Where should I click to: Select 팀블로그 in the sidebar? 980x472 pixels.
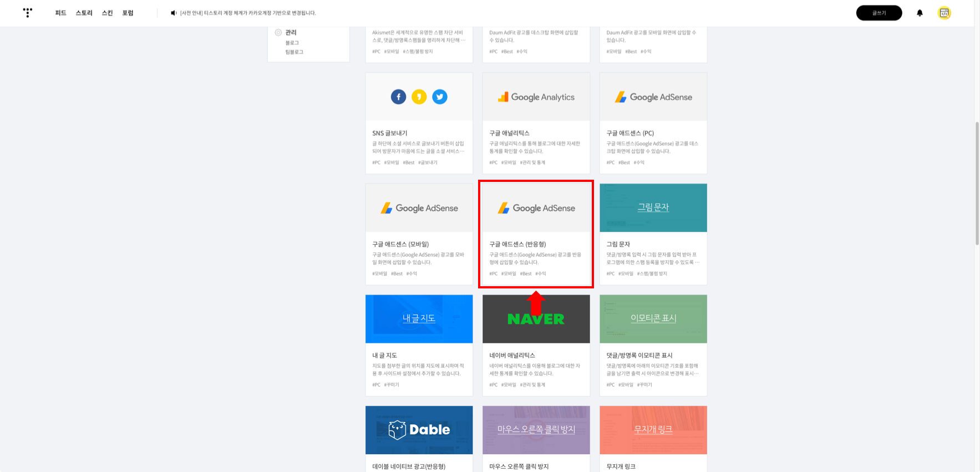coord(294,52)
